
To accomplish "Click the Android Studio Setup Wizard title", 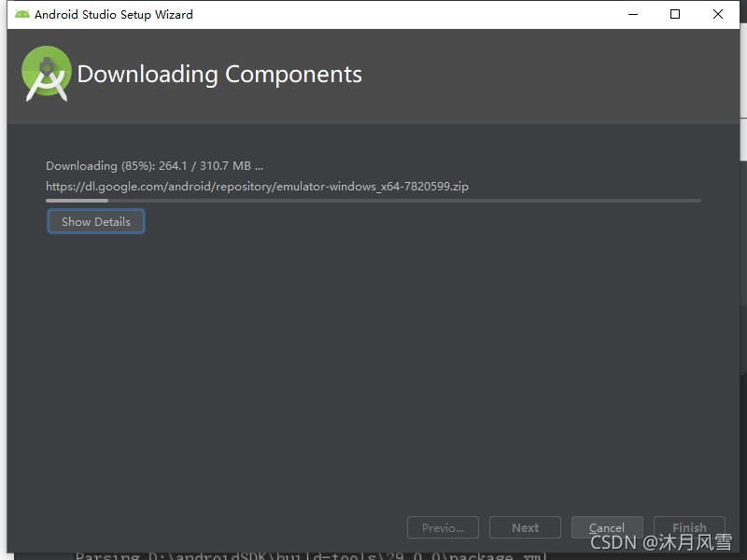I will (114, 15).
